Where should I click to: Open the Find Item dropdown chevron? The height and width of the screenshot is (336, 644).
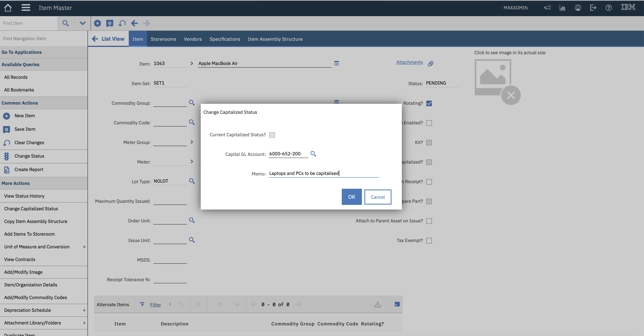(x=83, y=23)
